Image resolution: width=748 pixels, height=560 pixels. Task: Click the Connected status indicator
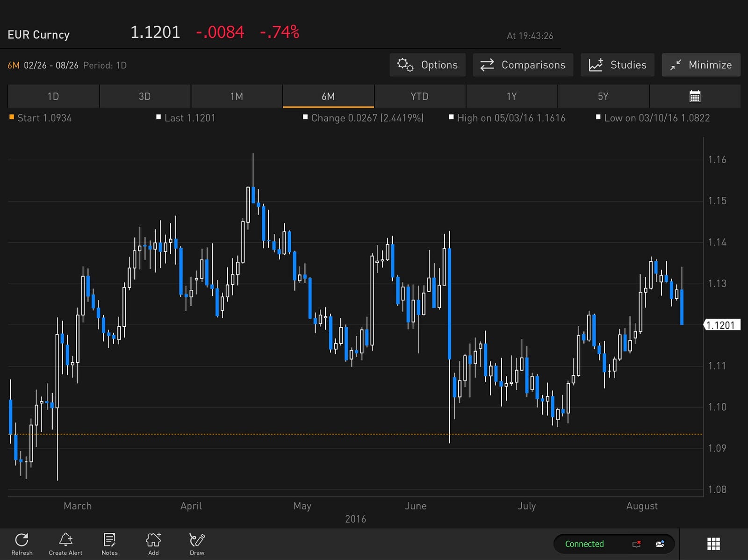pos(584,544)
